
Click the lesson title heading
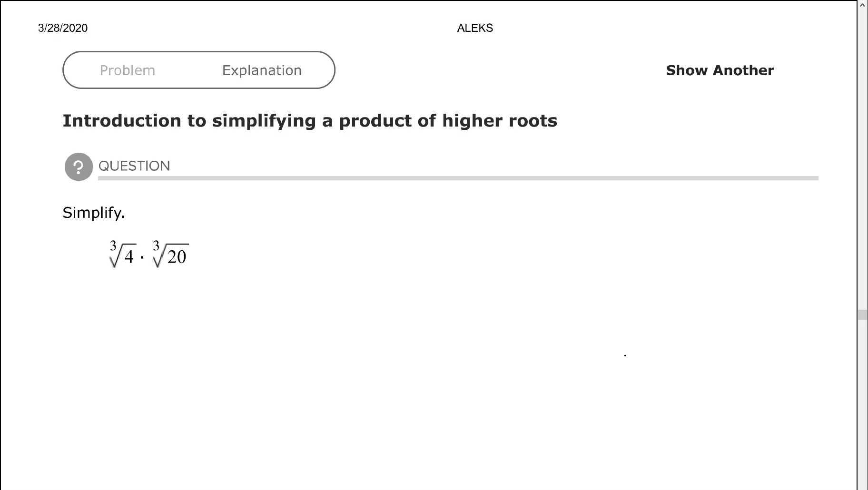[310, 120]
